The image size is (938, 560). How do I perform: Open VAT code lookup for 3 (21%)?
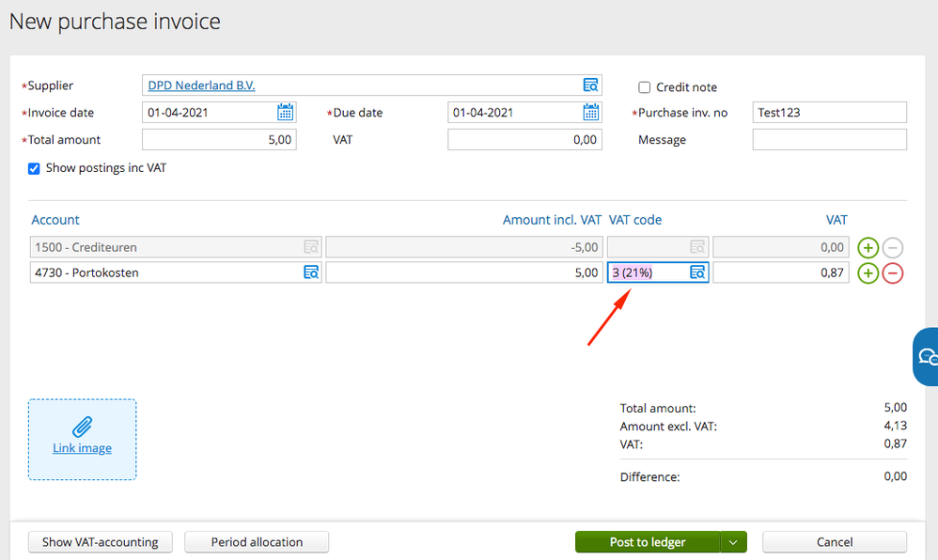697,272
